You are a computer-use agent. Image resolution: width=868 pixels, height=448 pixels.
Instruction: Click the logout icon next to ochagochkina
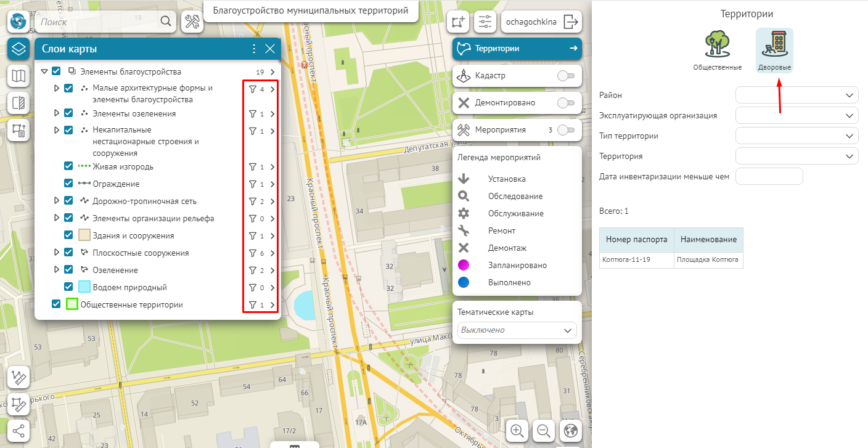(571, 22)
